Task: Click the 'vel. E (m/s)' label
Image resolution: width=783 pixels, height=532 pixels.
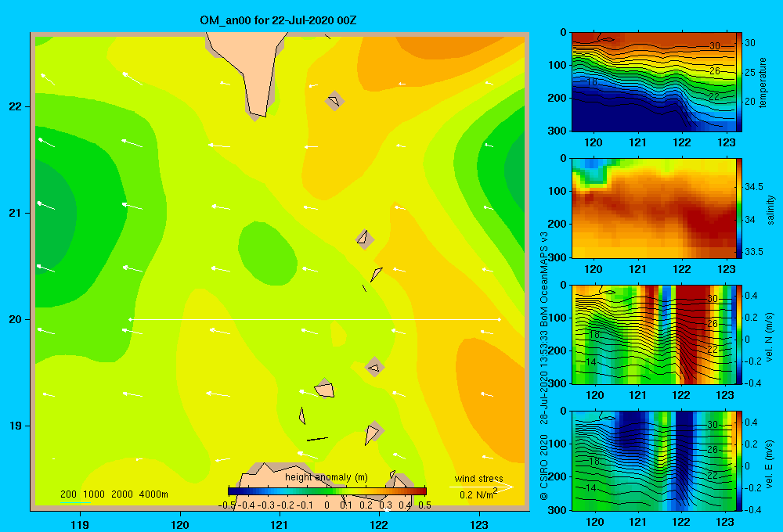Action: [770, 463]
